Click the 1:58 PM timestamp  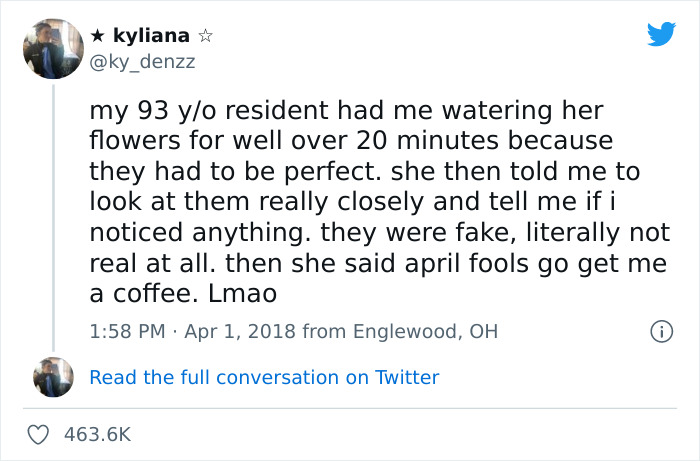tap(126, 331)
